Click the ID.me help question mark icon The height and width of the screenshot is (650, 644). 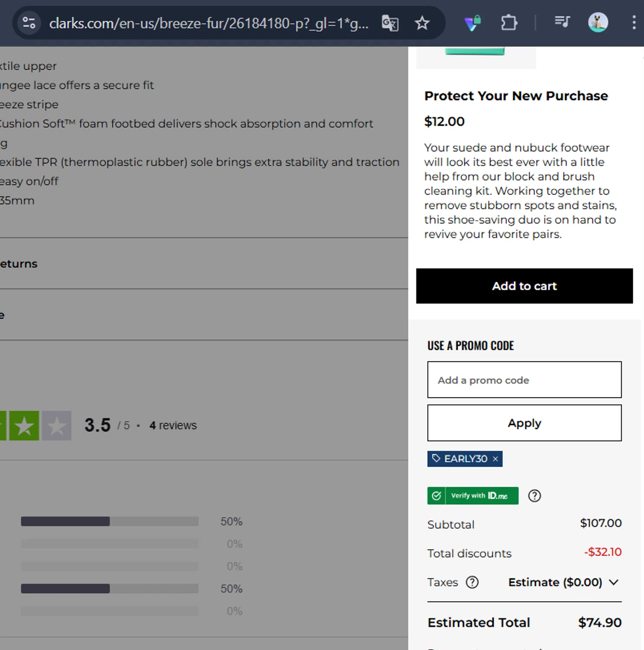coord(534,496)
